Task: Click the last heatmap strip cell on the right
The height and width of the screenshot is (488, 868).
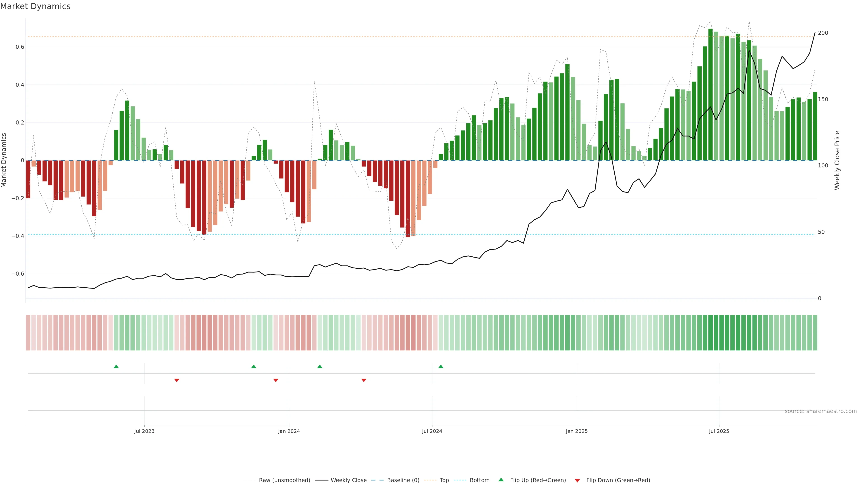Action: pyautogui.click(x=815, y=332)
